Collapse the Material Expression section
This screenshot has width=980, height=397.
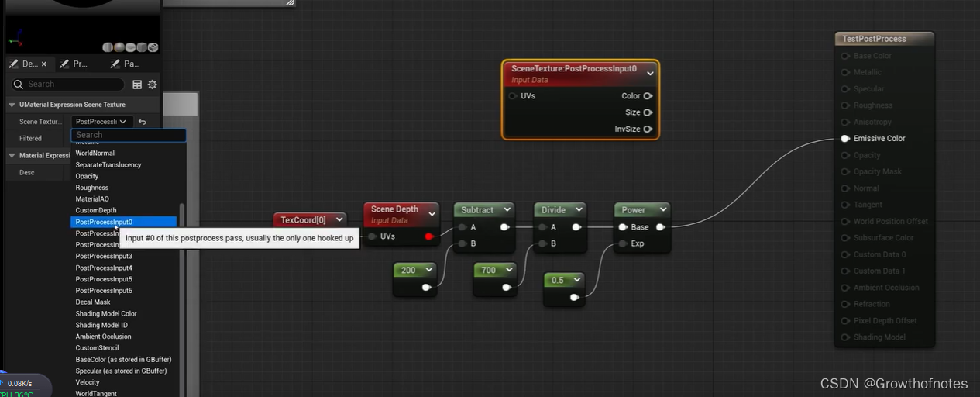[12, 156]
